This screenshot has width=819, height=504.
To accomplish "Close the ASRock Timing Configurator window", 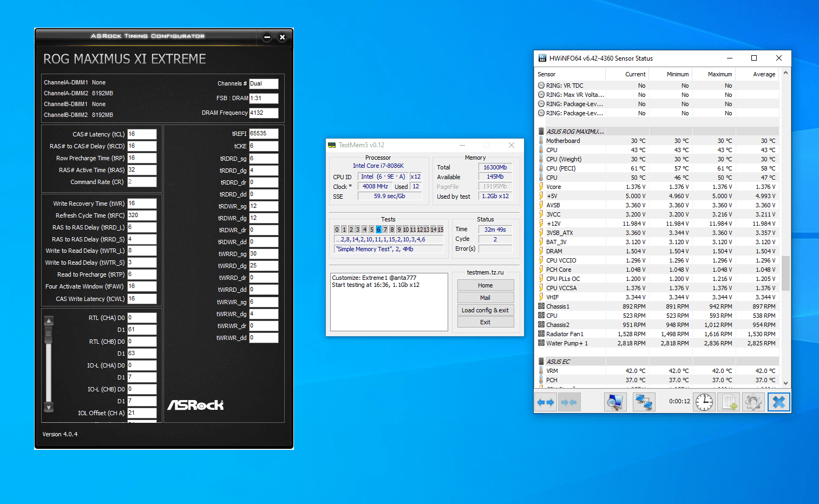I will pyautogui.click(x=282, y=37).
